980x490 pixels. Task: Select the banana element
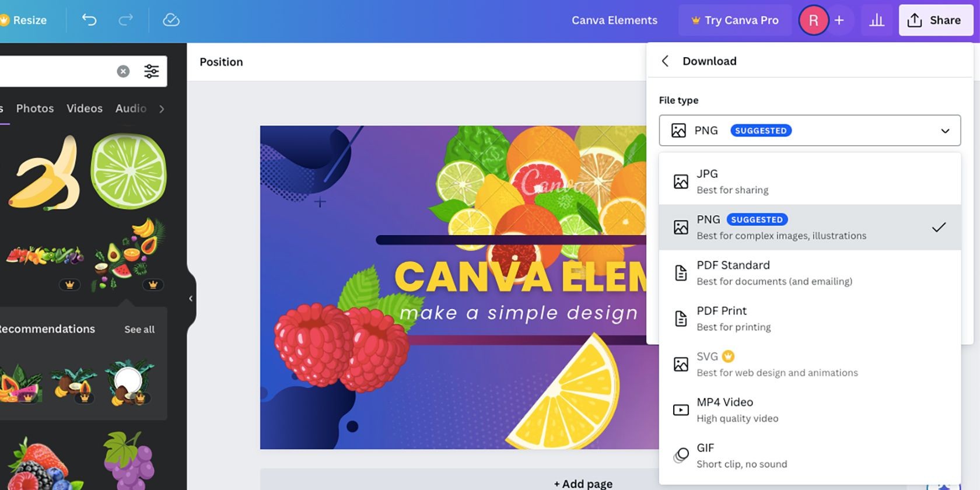click(x=45, y=173)
